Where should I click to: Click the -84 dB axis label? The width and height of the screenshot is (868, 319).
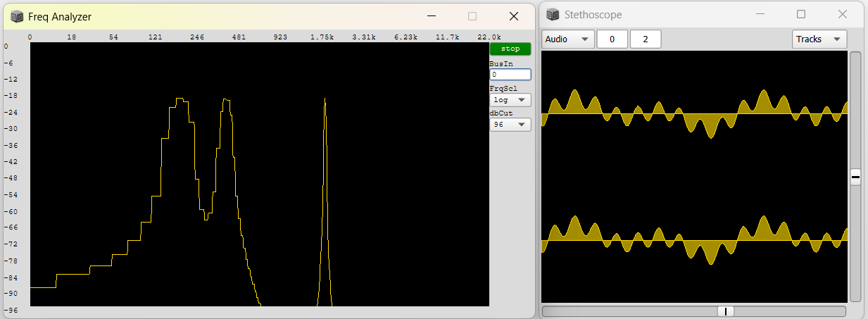tap(10, 277)
